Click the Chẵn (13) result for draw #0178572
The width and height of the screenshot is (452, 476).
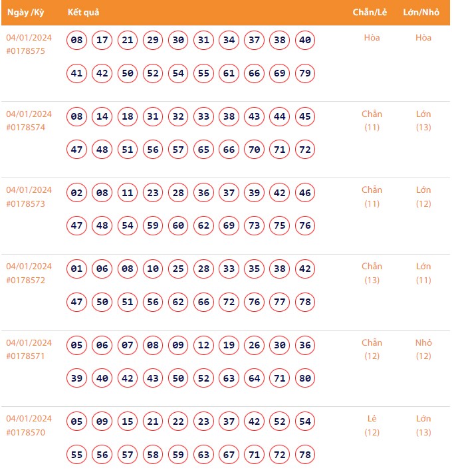coord(372,273)
